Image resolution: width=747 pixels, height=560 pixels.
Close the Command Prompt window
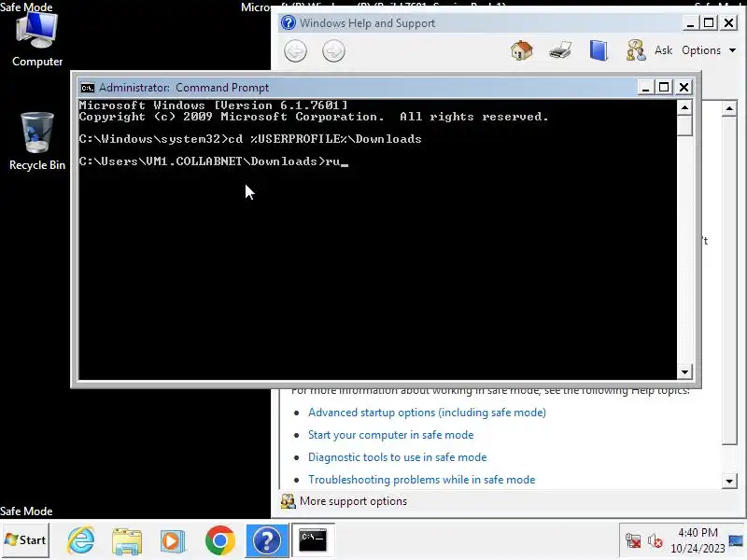(684, 87)
